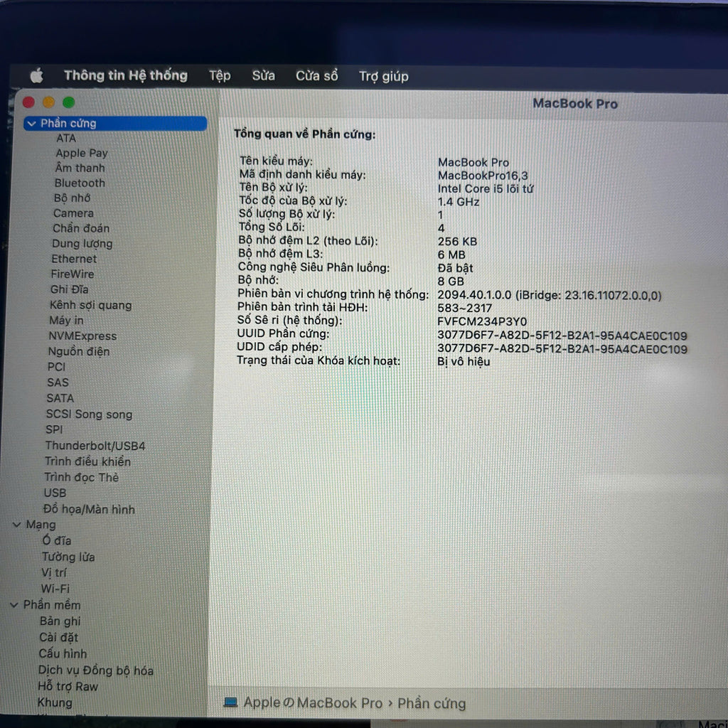Click Phần cứng in the path bar
This screenshot has height=728, width=728.
coord(432,703)
